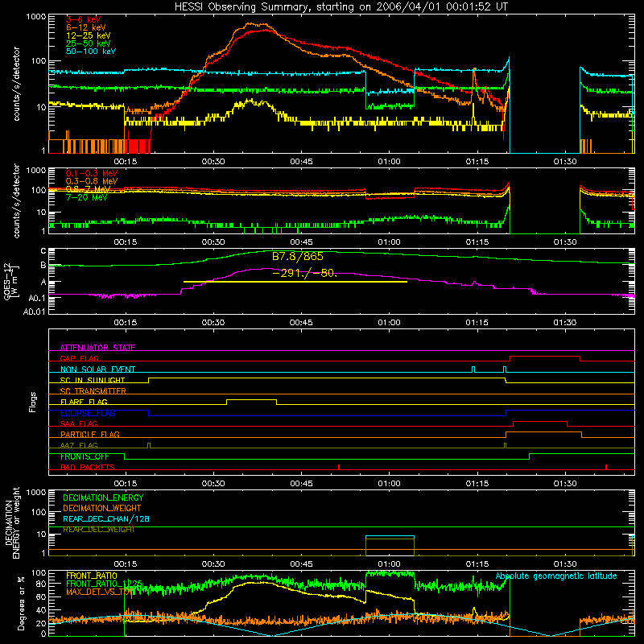The image size is (644, 644).
Task: Click the -291./-80. position annotation
Action: pyautogui.click(x=304, y=273)
